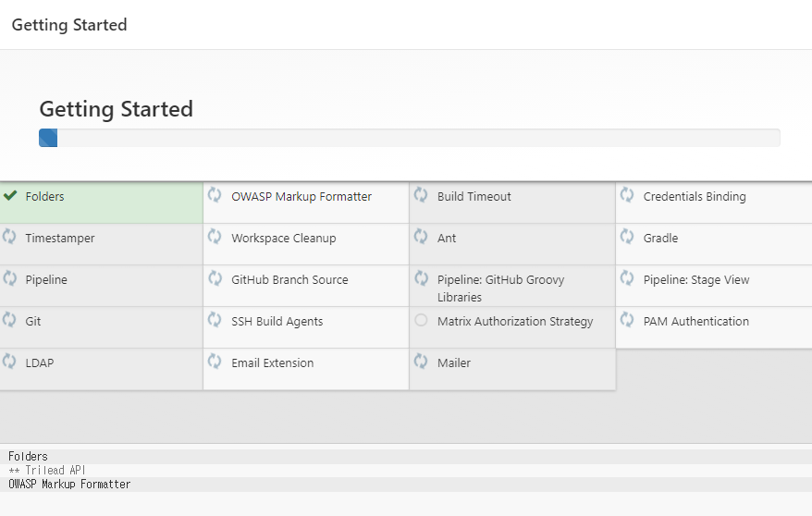Screen dimensions: 812x516
Task: Click the Folders plugin label
Action: [45, 197]
